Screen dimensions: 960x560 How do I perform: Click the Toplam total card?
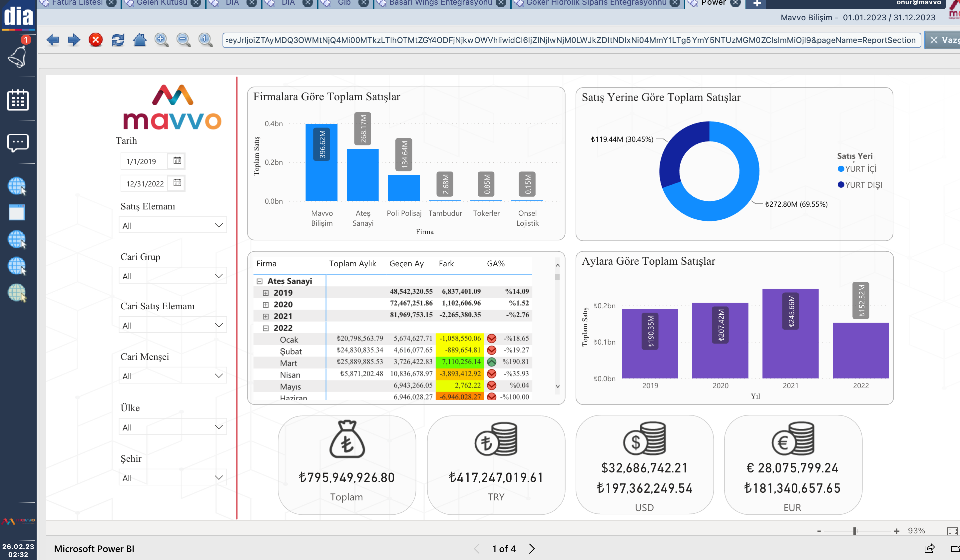coord(346,465)
